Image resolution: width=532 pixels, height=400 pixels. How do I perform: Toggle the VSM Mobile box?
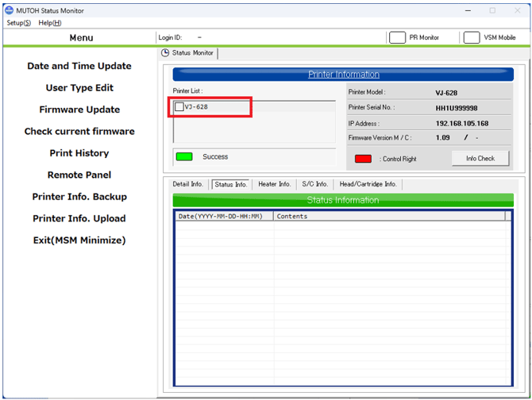click(x=471, y=37)
